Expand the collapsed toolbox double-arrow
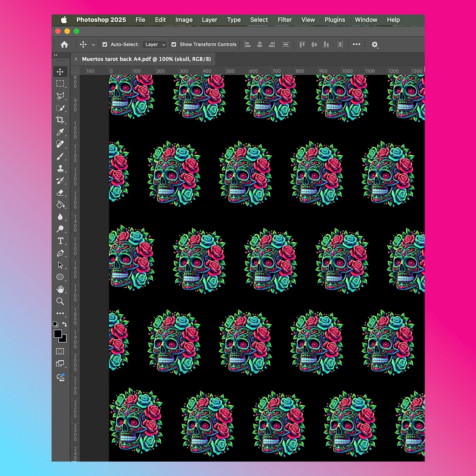Screen dimensions: 476x476 pyautogui.click(x=56, y=55)
